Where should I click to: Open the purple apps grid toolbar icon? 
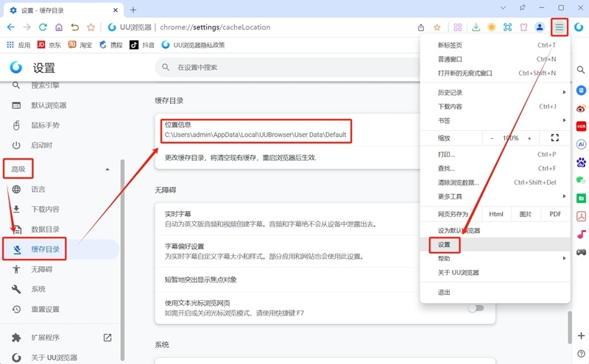[457, 27]
